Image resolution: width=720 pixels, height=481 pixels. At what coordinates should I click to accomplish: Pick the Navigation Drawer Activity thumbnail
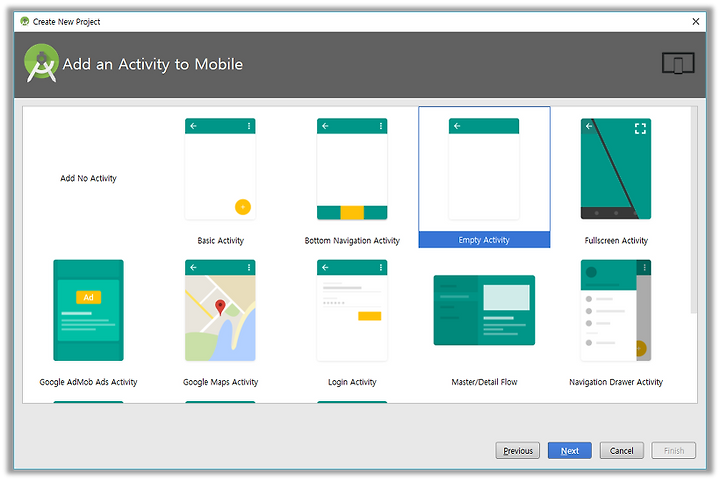tap(616, 310)
